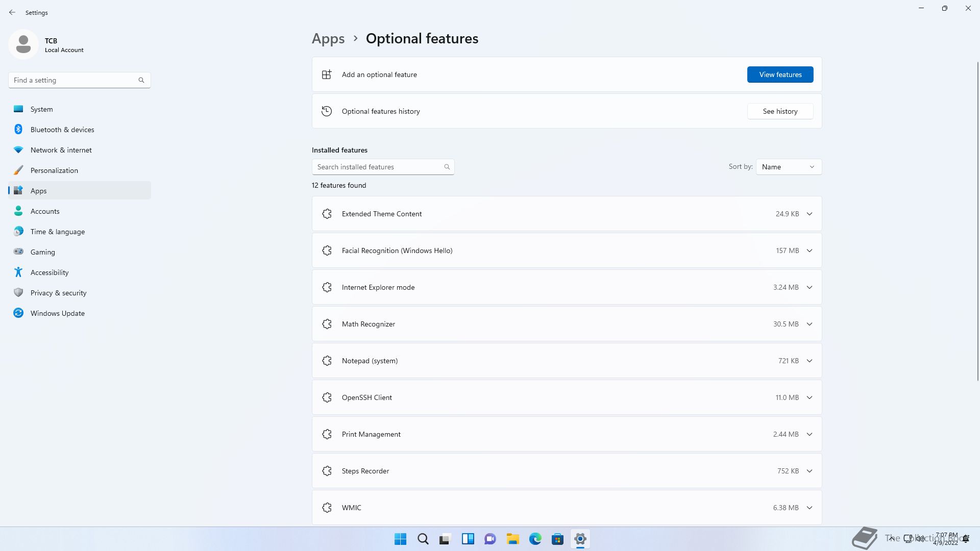Go back using the Settings back arrow
The image size is (980, 551).
(12, 12)
